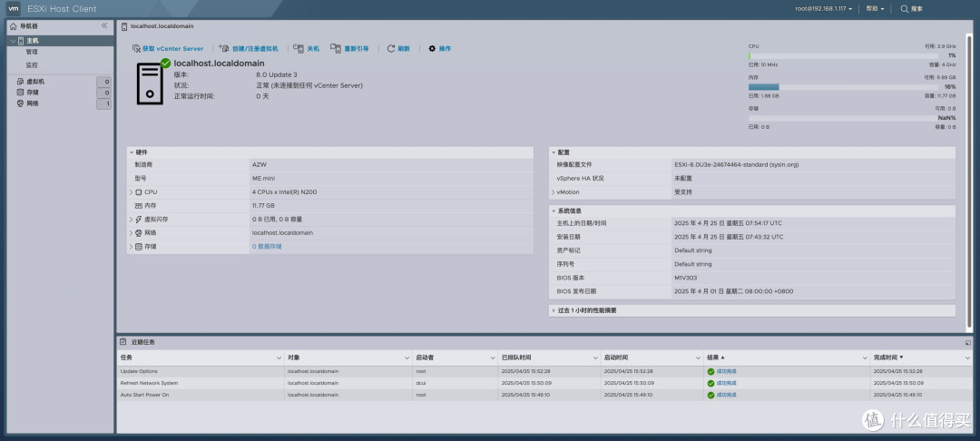Click the Networking count badge 1
This screenshot has height=441, width=980.
pyautogui.click(x=103, y=103)
